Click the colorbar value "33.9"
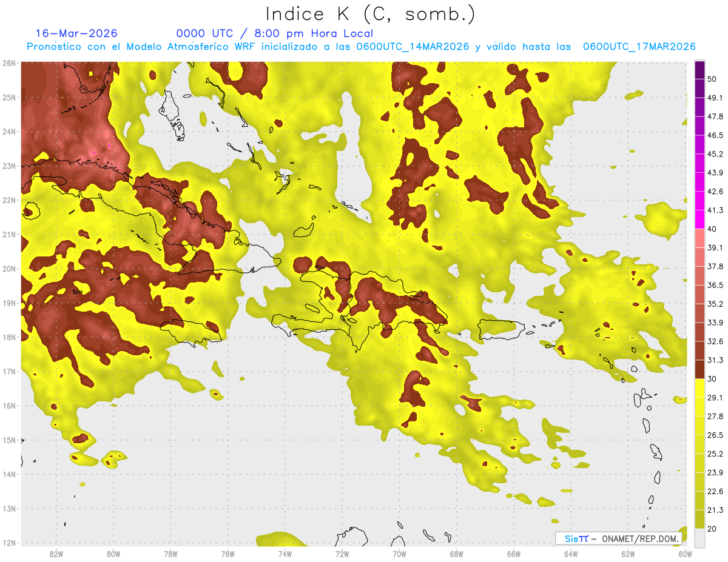The height and width of the screenshot is (562, 728). click(715, 322)
